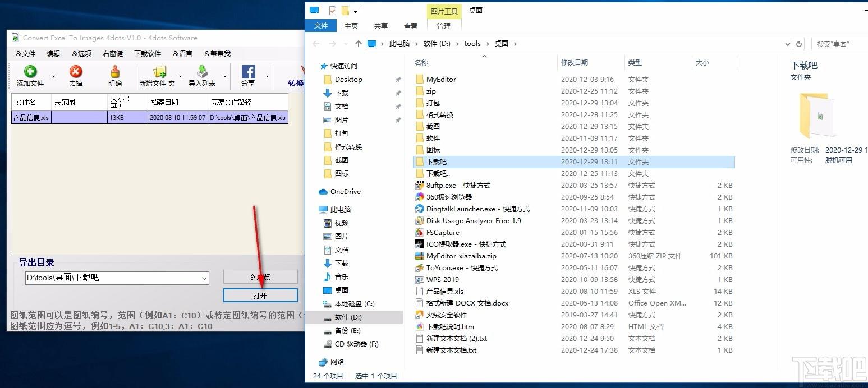Switch to the 查看 ribbon tab in Explorer

[411, 26]
